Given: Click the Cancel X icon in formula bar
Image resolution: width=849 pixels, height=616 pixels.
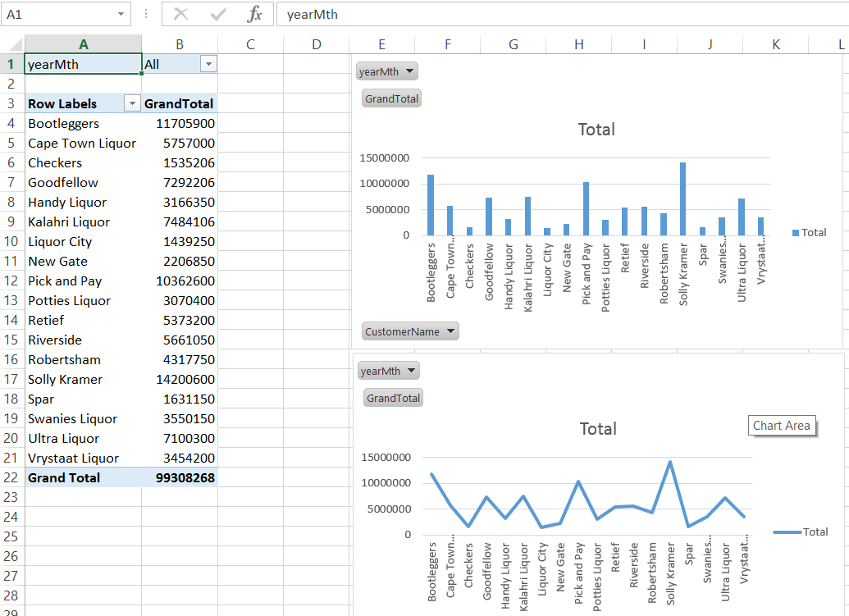Looking at the screenshot, I should click(x=180, y=14).
